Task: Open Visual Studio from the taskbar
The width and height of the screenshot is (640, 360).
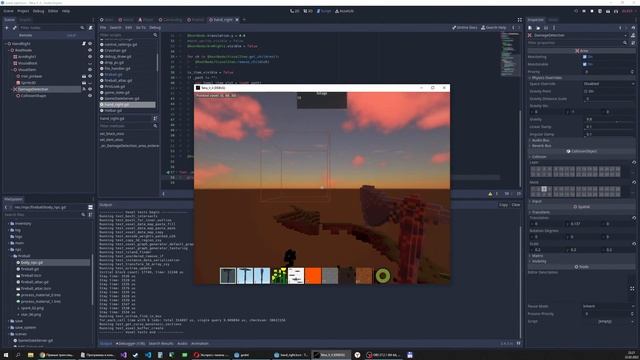Action: click(123, 355)
